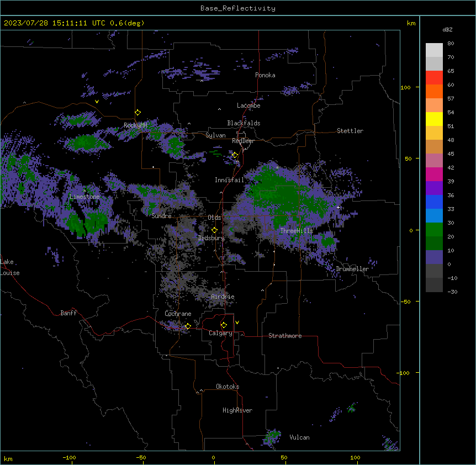Select the Stettler label
The image size is (476, 465).
350,131
